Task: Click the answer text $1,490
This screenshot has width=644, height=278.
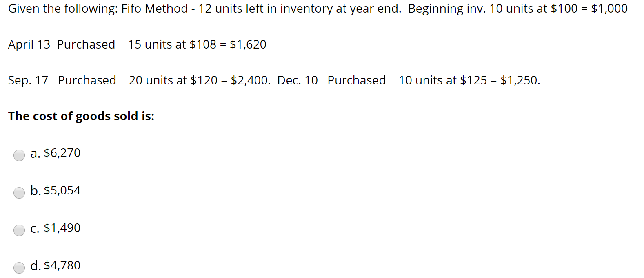Action: [62, 228]
